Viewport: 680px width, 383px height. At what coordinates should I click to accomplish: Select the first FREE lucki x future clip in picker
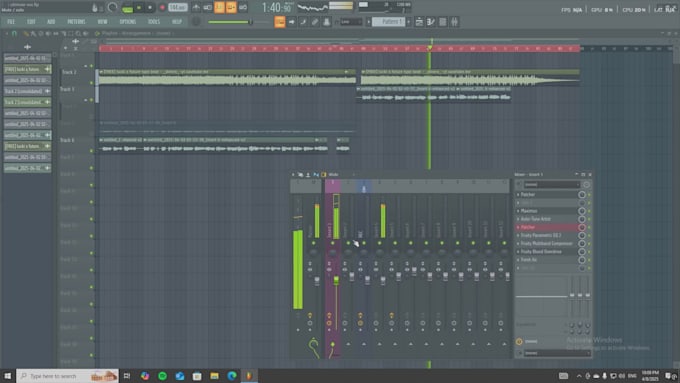coord(27,69)
